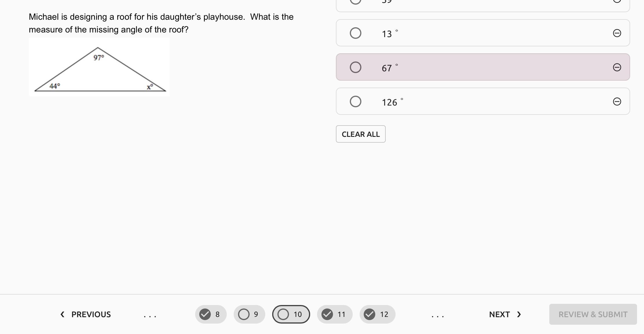Eliminate the 126° answer choice
Screen dimensions: 644x334
click(617, 101)
